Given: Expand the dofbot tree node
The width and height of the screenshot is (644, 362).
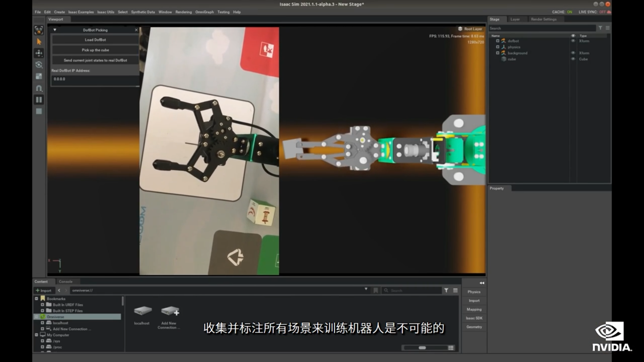Looking at the screenshot, I should (497, 41).
